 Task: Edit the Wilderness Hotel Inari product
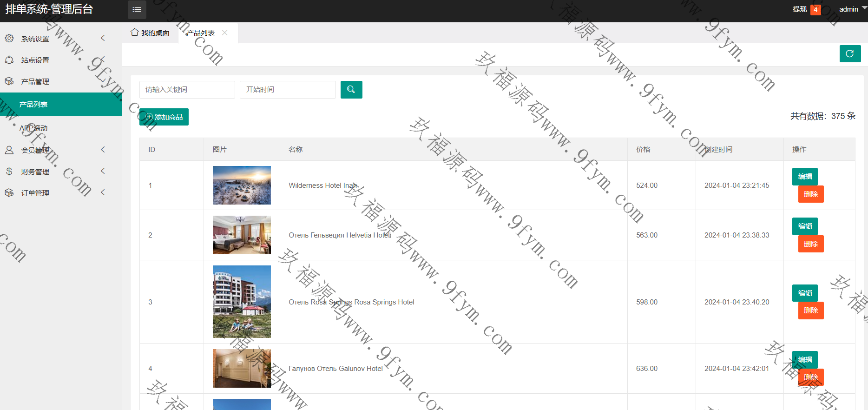tap(805, 177)
